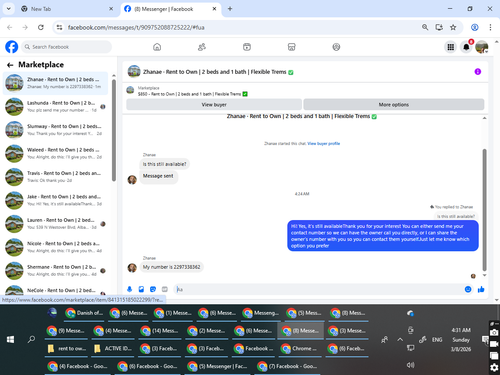Open the emoji picker in message box
Viewport: 500px width, 375px height.
(x=468, y=289)
